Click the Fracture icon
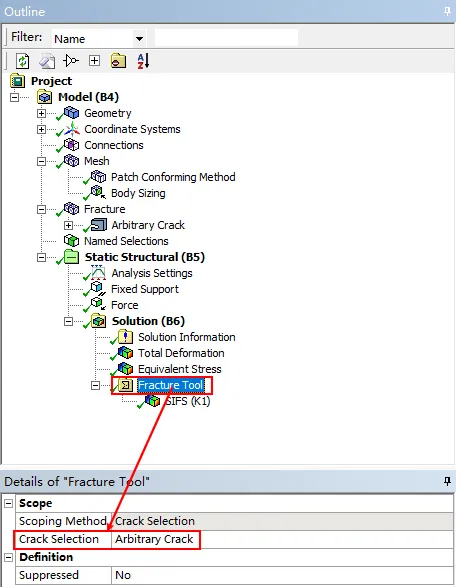456x587 pixels. 71,209
